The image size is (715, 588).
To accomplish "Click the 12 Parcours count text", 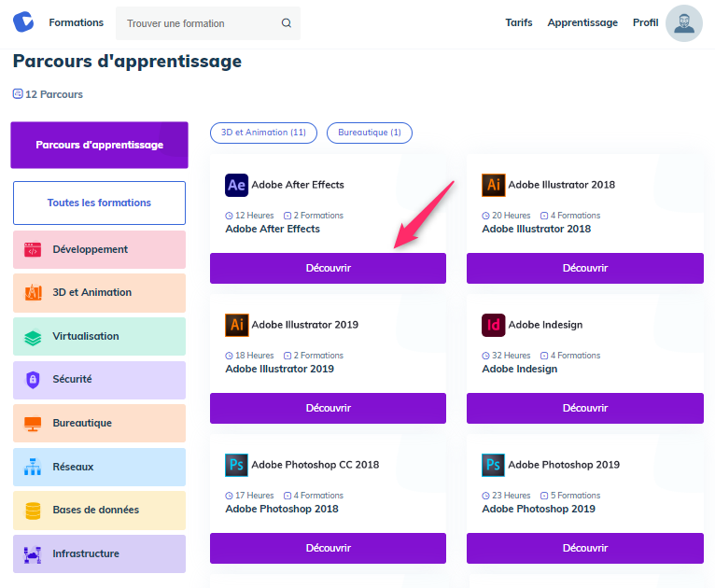I will tap(54, 94).
